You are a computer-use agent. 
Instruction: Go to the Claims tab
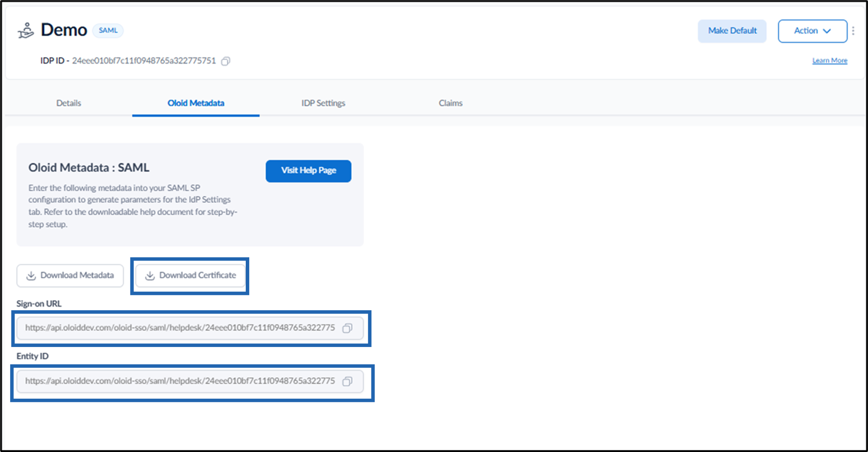pyautogui.click(x=450, y=103)
